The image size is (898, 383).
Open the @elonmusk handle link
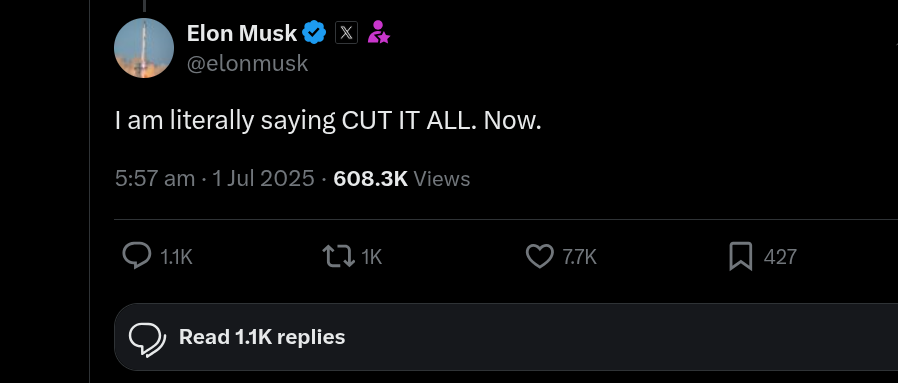point(247,64)
